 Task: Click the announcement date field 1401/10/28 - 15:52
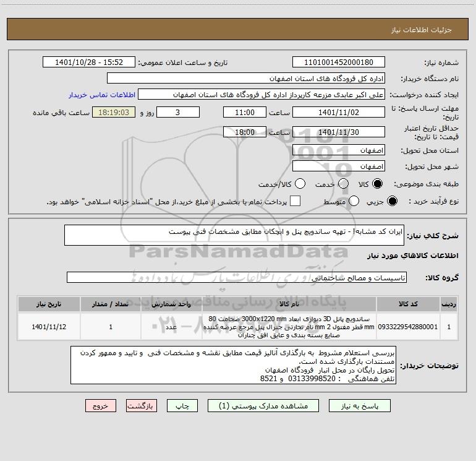89,62
